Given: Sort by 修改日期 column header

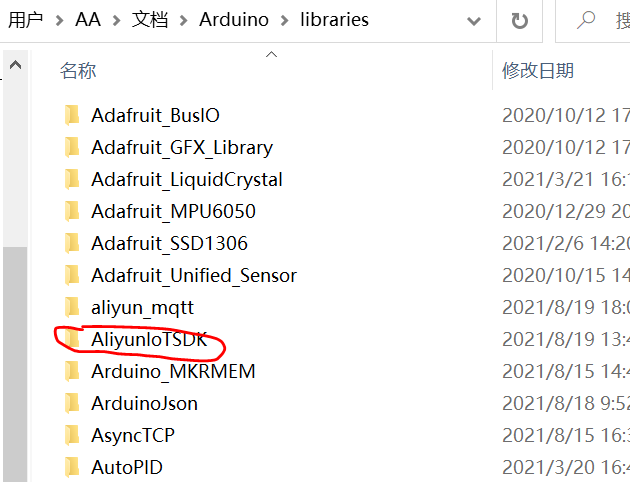Looking at the screenshot, I should point(538,71).
